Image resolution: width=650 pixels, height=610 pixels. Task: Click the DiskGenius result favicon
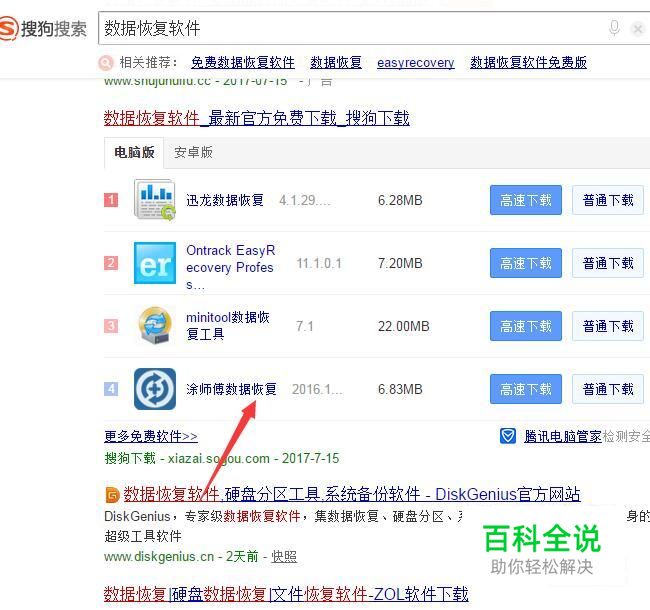(x=112, y=495)
